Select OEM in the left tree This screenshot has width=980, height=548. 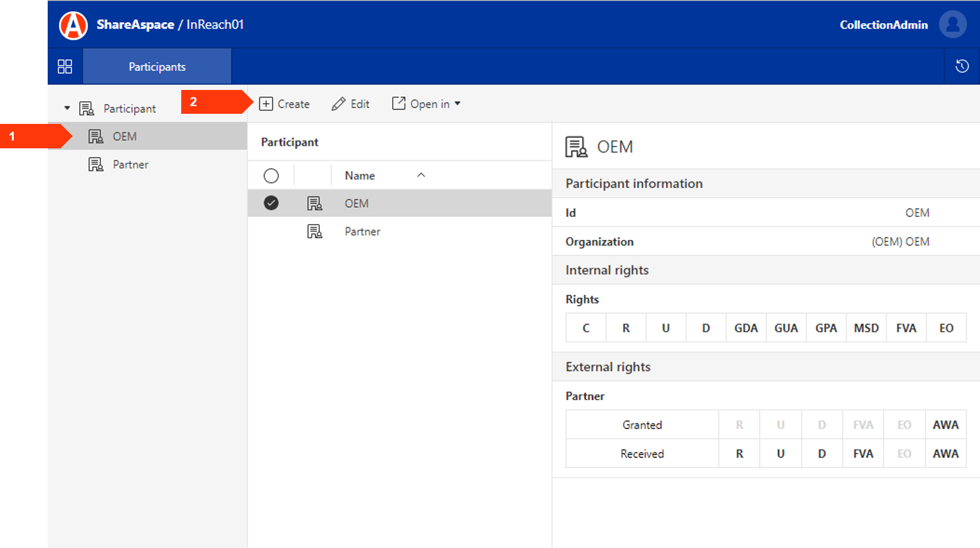(x=125, y=136)
